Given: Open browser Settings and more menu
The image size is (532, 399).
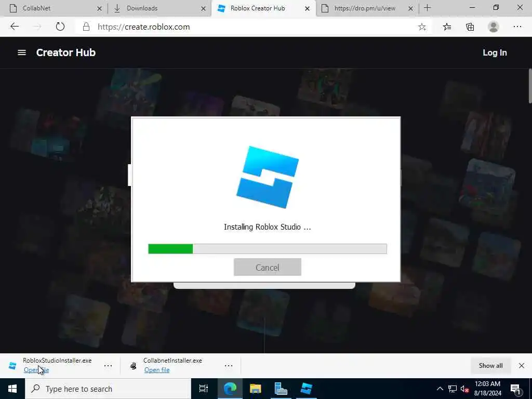Looking at the screenshot, I should (517, 27).
